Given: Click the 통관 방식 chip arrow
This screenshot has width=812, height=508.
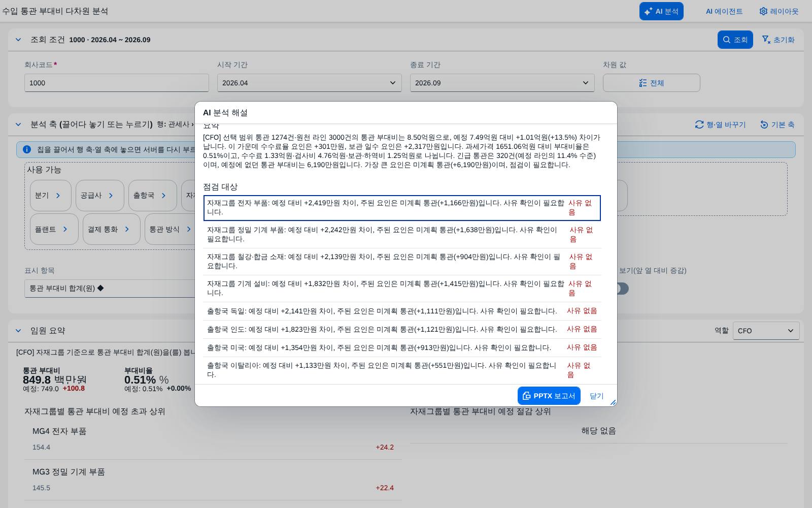Looking at the screenshot, I should click(189, 229).
